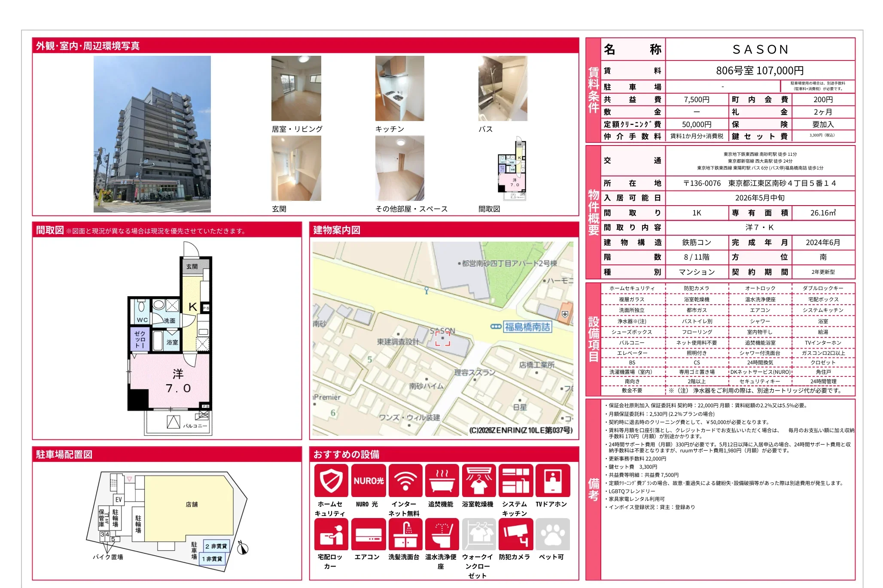Click the Home Security shield icon
Image resolution: width=883 pixels, height=588 pixels.
click(x=331, y=481)
